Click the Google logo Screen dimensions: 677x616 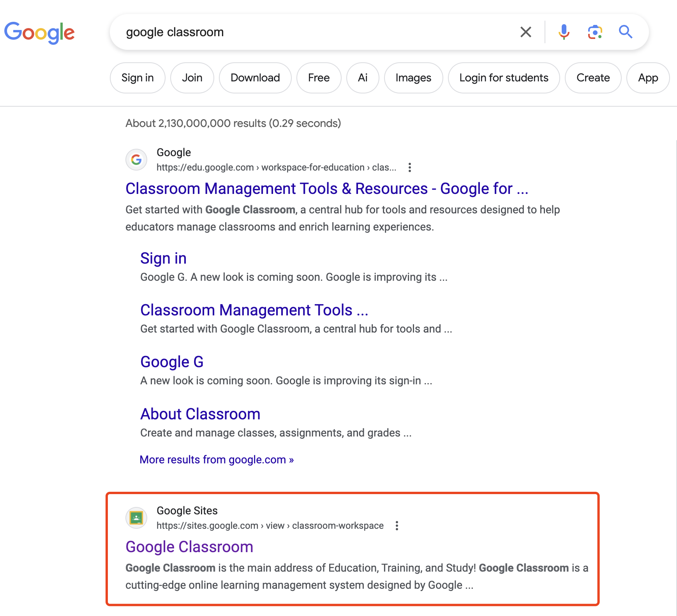click(x=39, y=33)
